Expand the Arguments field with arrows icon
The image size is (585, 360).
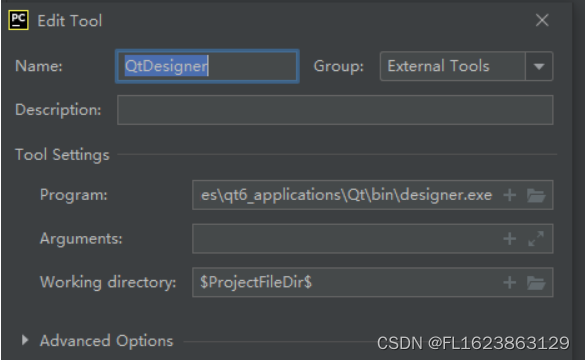tap(536, 239)
